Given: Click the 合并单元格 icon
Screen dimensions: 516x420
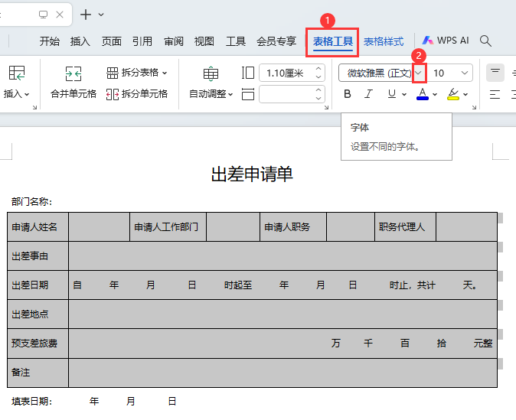Looking at the screenshot, I should (x=73, y=73).
